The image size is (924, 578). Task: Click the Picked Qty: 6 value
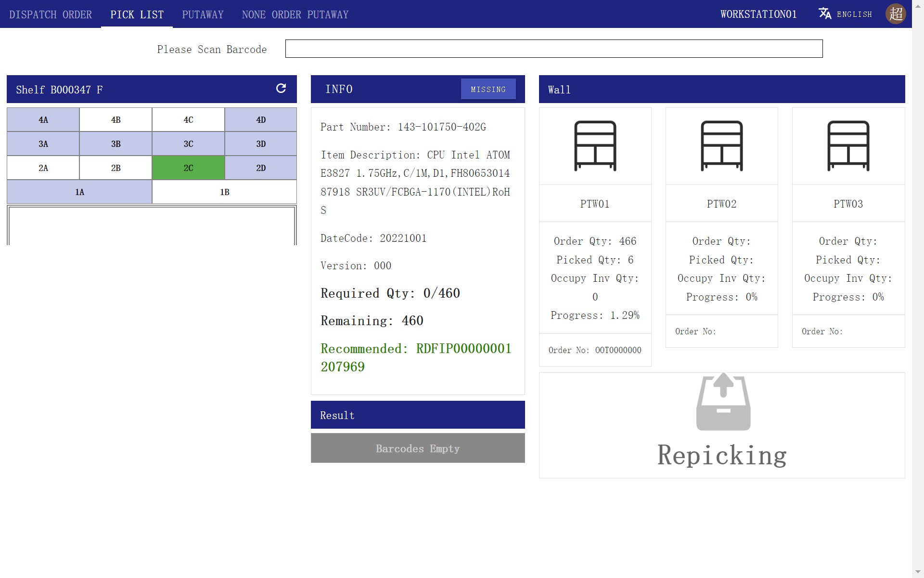[x=595, y=260]
